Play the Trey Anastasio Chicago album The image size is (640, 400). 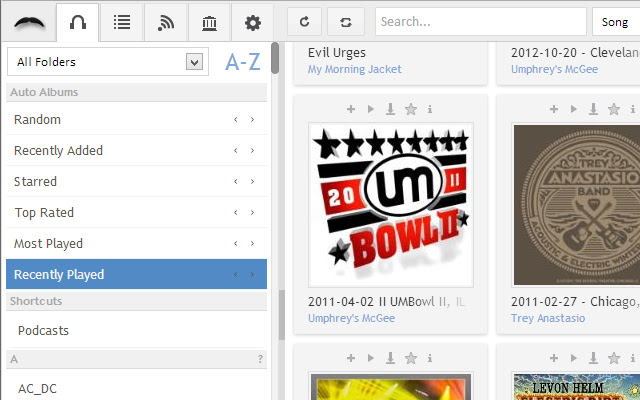(x=574, y=109)
